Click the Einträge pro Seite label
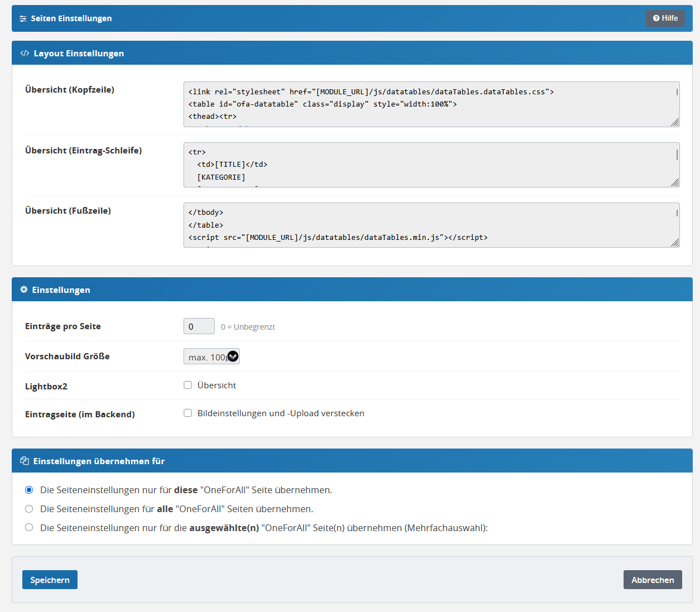This screenshot has height=612, width=700. tap(63, 326)
